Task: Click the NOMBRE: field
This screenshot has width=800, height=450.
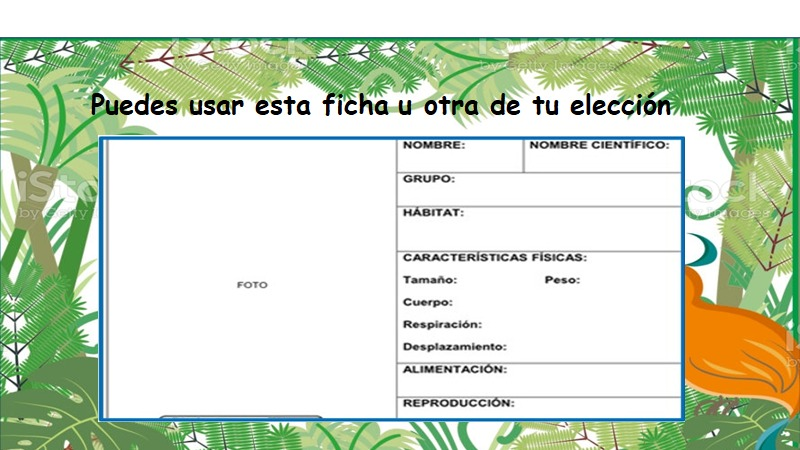Action: click(460, 156)
